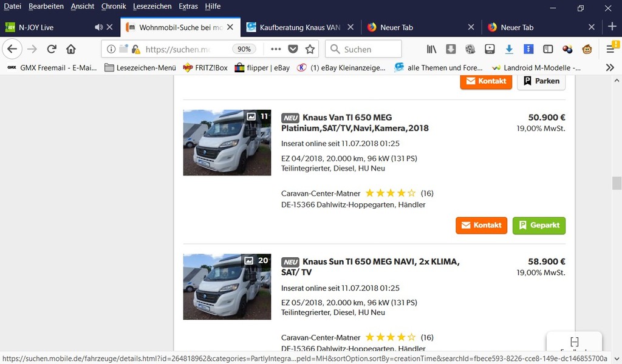622x364 pixels.
Task: Click the gray download box extension icon
Action: click(x=451, y=49)
